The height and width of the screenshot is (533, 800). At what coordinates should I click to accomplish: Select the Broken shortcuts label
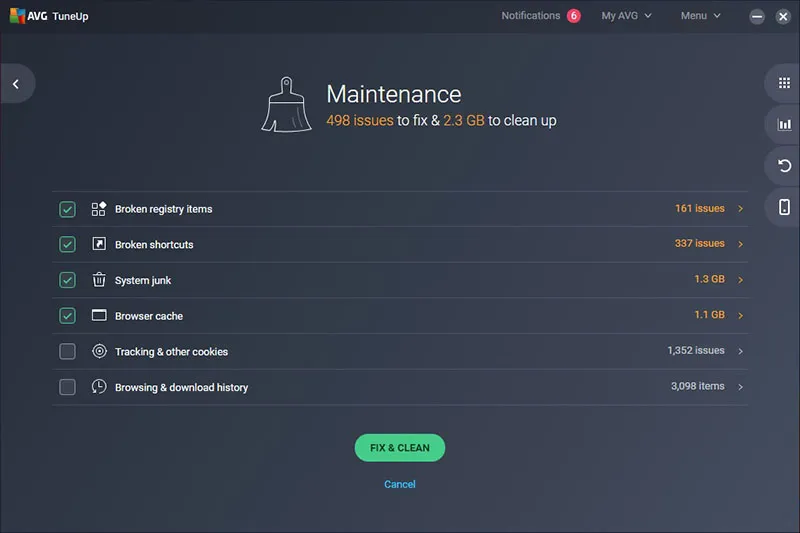click(154, 245)
